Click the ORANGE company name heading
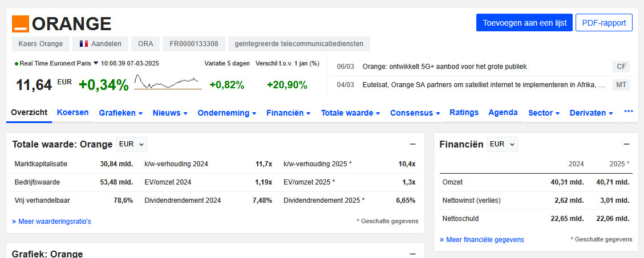Viewport: 644px width, 258px height. pyautogui.click(x=71, y=24)
